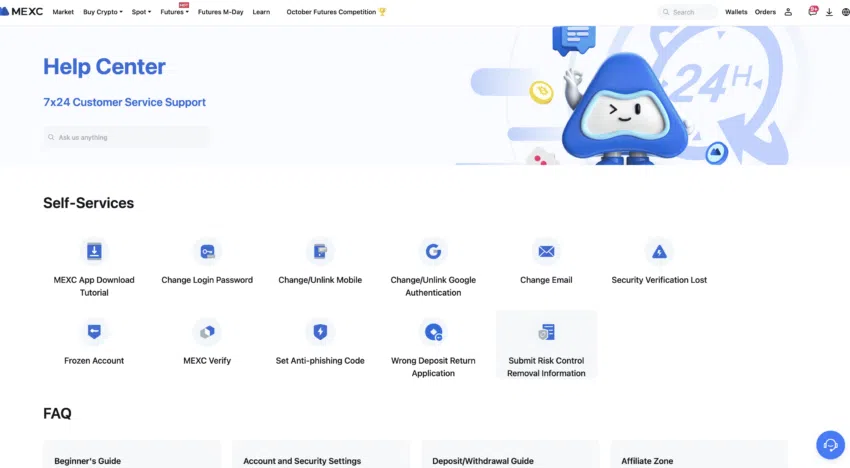Click the Ask us anything search box
This screenshot has width=850, height=468.
pos(126,137)
